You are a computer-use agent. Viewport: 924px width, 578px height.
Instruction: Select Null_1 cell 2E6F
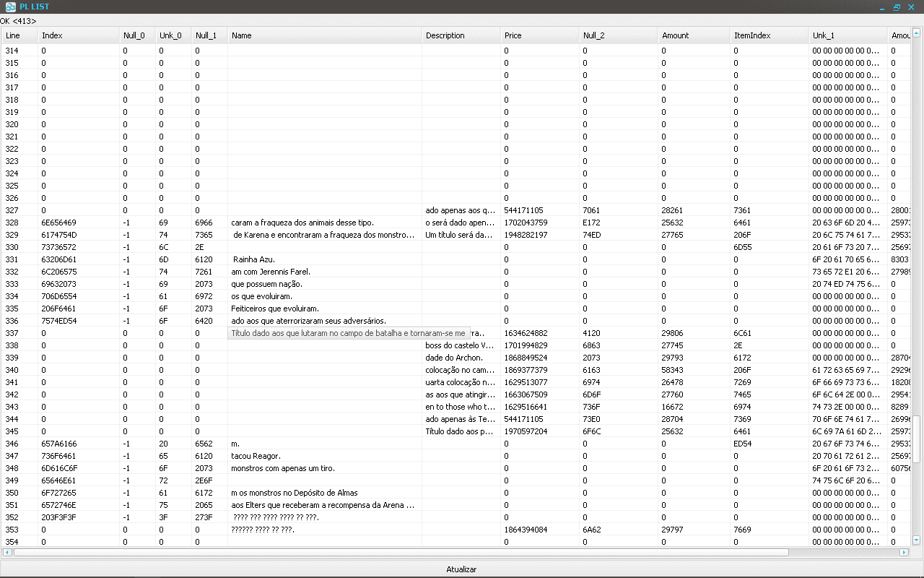tap(209, 480)
